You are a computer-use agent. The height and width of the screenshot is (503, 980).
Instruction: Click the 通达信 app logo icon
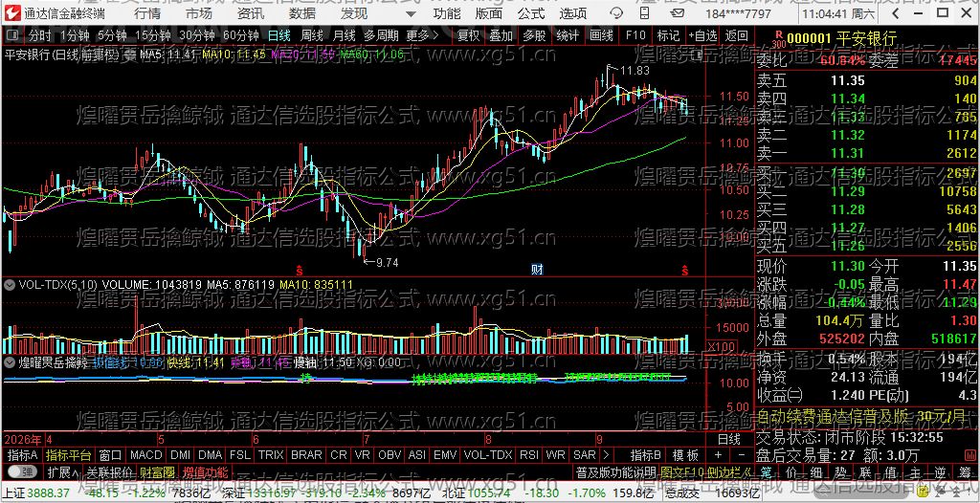[11, 12]
